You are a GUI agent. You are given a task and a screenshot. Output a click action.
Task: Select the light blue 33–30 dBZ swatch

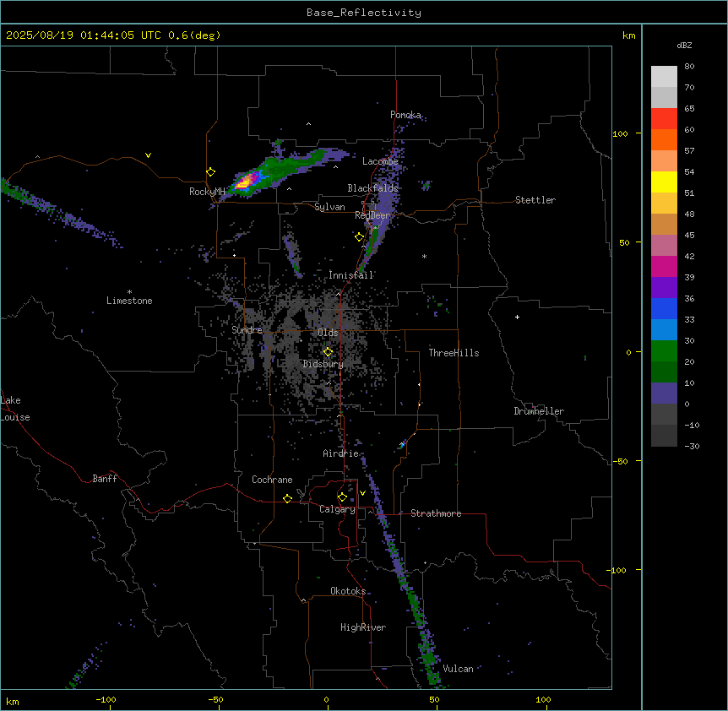(664, 329)
